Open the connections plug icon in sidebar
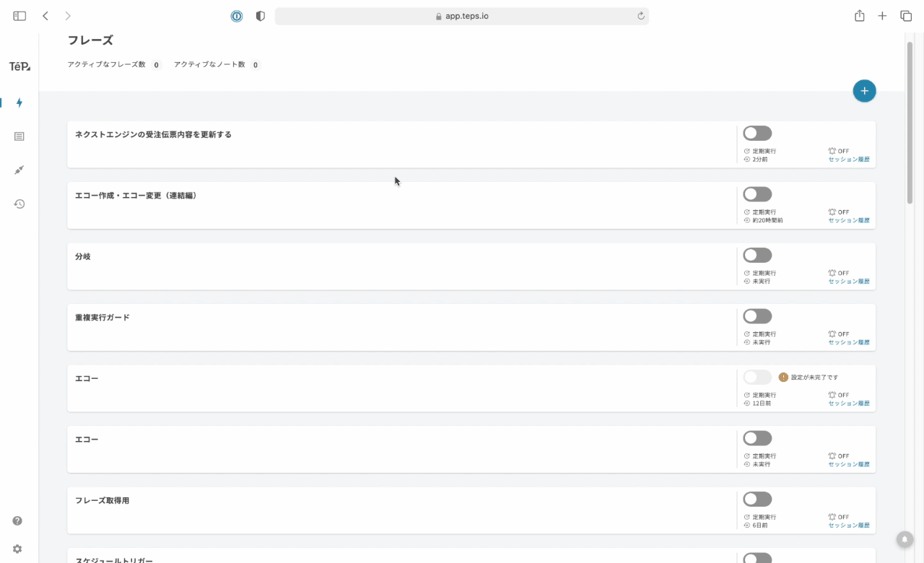Screen dimensions: 924x563 coord(19,170)
